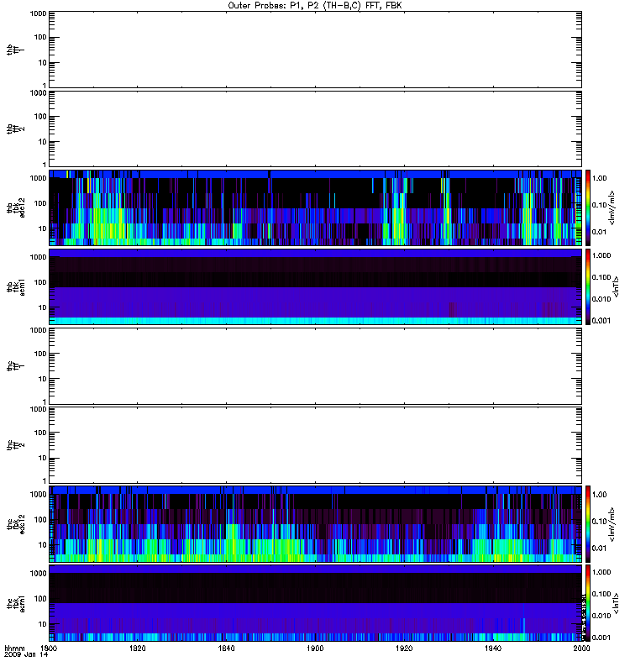Click the thb fbk scm1 spectrogram panel
This screenshot has width=630, height=672.
(316, 286)
